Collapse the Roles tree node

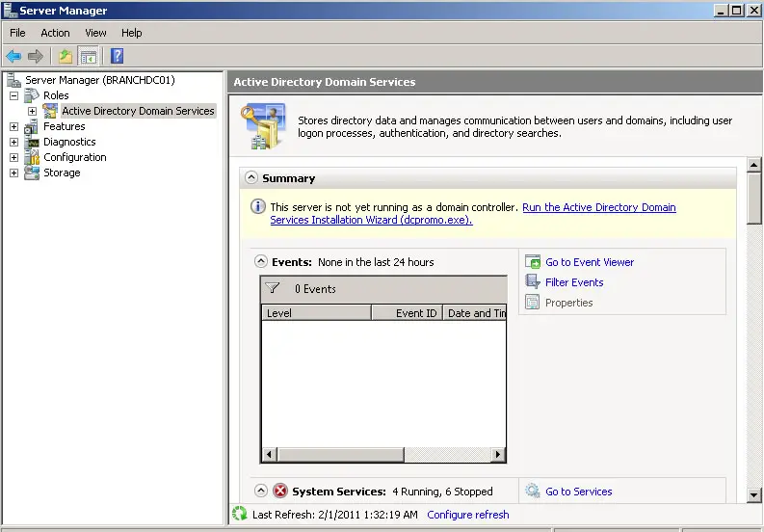pos(13,95)
